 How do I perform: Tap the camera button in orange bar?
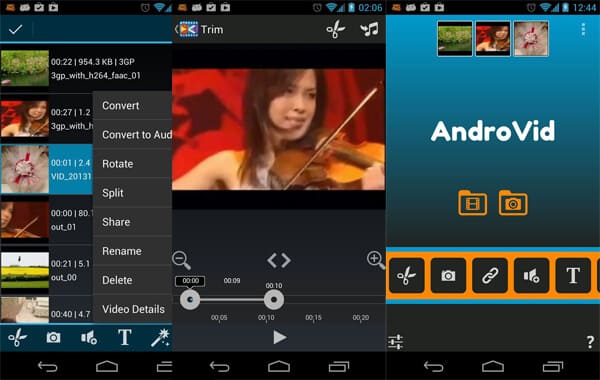(x=448, y=276)
